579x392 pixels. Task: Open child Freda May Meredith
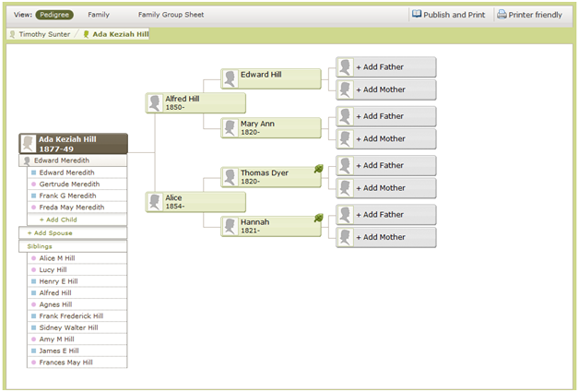click(x=71, y=208)
